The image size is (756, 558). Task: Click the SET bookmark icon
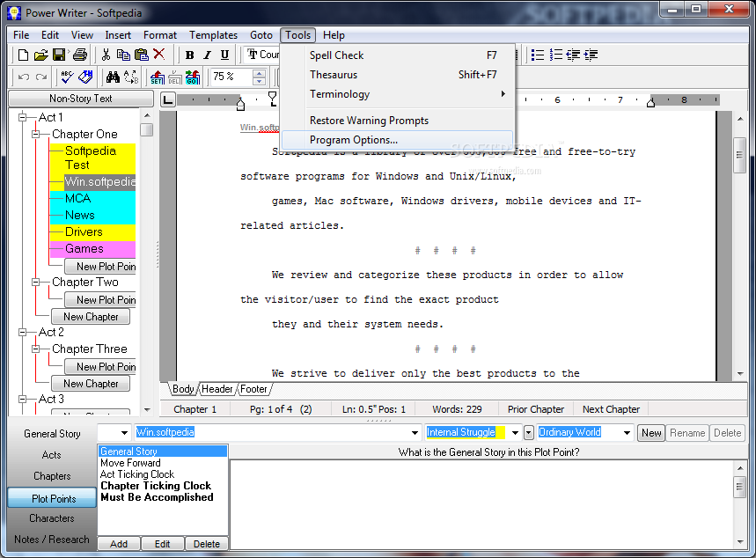[x=158, y=77]
